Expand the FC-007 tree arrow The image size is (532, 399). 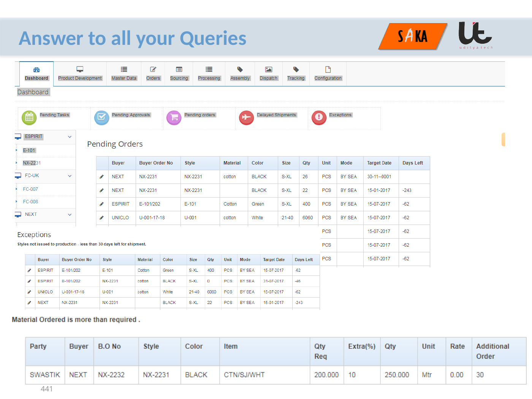(x=16, y=189)
